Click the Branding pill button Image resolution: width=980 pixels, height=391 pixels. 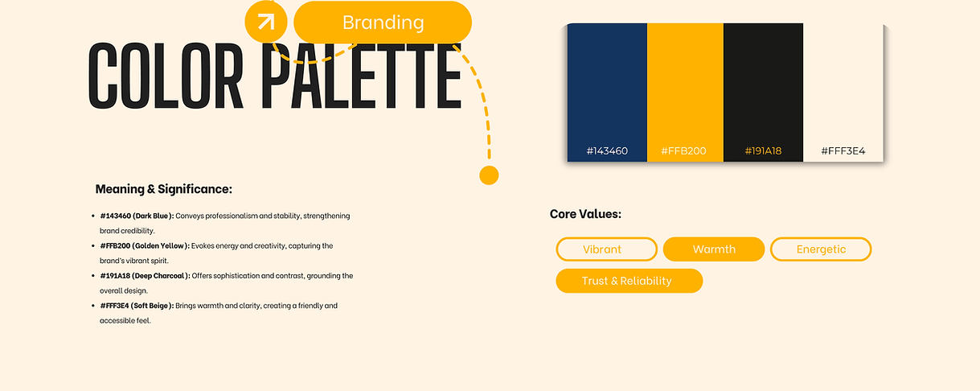(383, 23)
